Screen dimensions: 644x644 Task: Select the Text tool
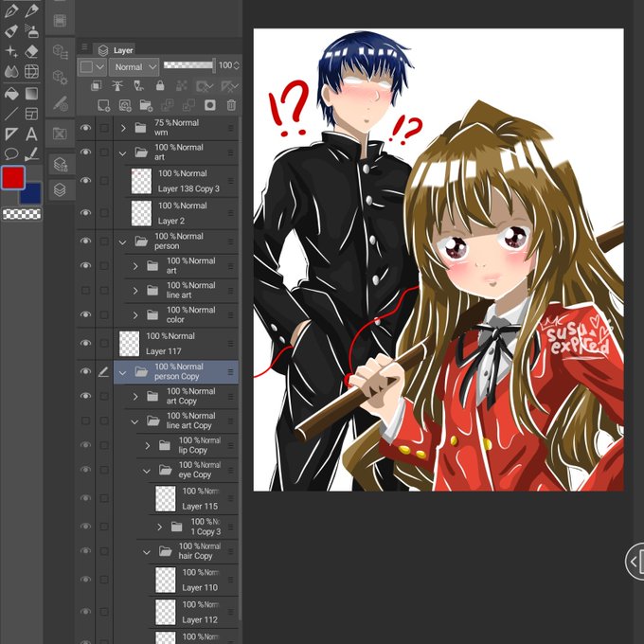point(31,134)
